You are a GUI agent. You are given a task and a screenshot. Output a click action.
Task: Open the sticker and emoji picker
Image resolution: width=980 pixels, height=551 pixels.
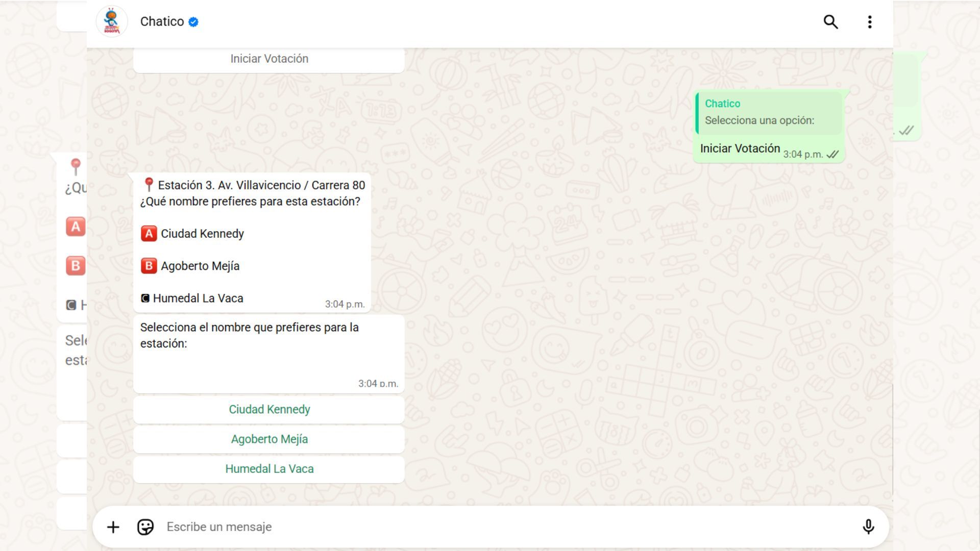pyautogui.click(x=146, y=527)
